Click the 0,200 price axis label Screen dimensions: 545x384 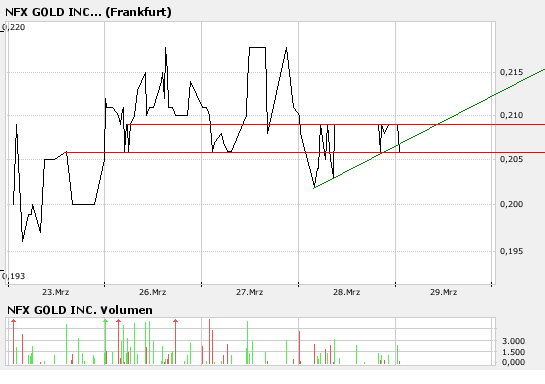(511, 204)
